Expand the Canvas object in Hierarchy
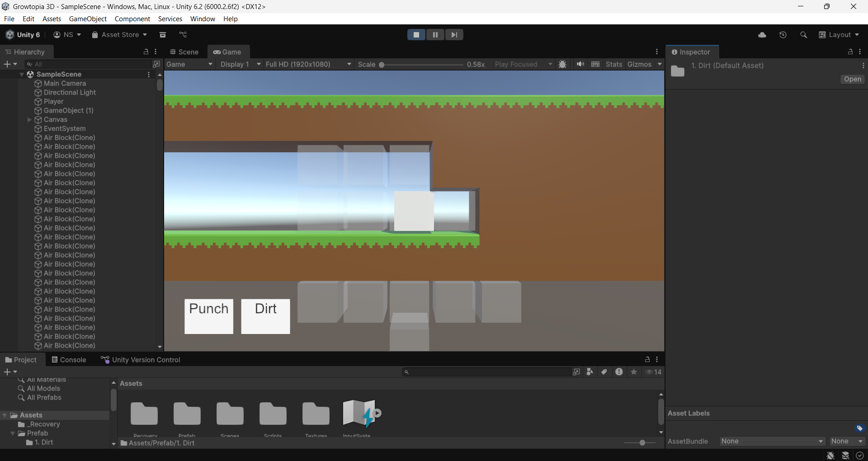Image resolution: width=868 pixels, height=461 pixels. click(x=29, y=120)
